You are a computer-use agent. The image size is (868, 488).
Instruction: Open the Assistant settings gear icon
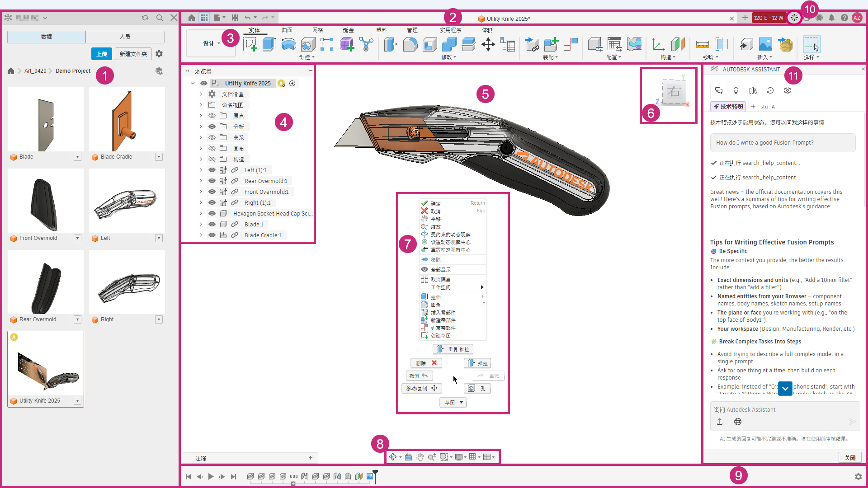coord(788,90)
